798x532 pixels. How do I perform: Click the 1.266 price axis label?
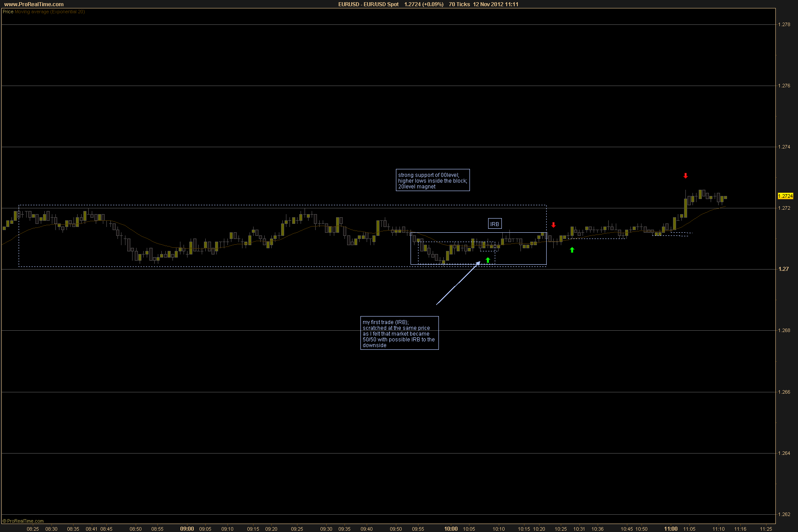click(x=784, y=392)
